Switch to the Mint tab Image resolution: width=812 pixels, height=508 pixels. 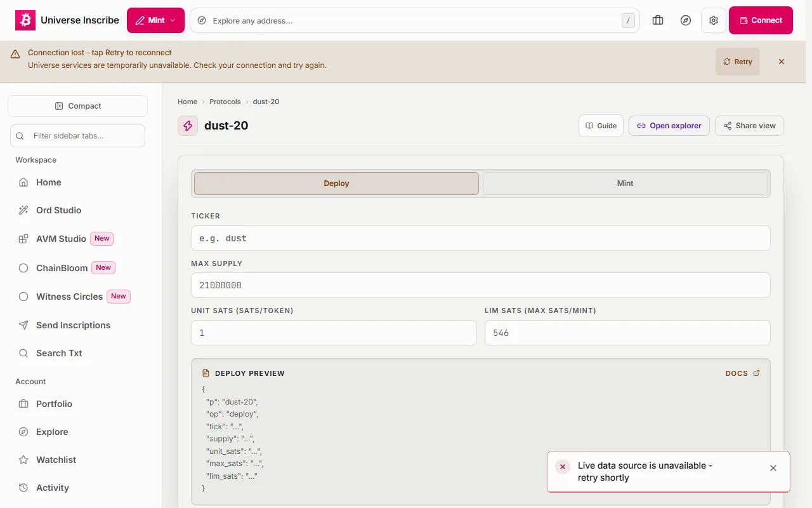[625, 184]
